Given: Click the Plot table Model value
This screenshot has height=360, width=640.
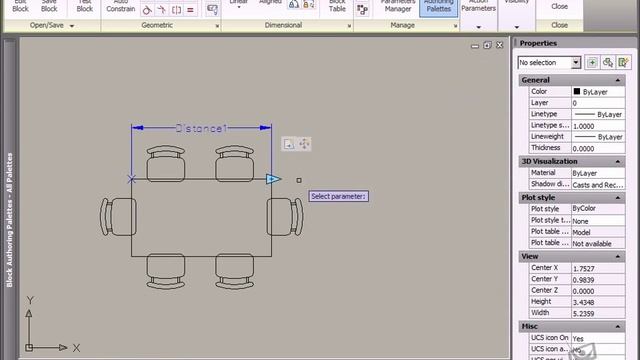Looking at the screenshot, I should pyautogui.click(x=598, y=232).
